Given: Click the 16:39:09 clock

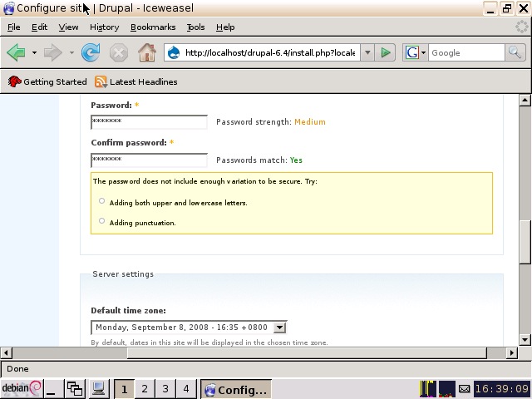Looking at the screenshot, I should point(502,389).
